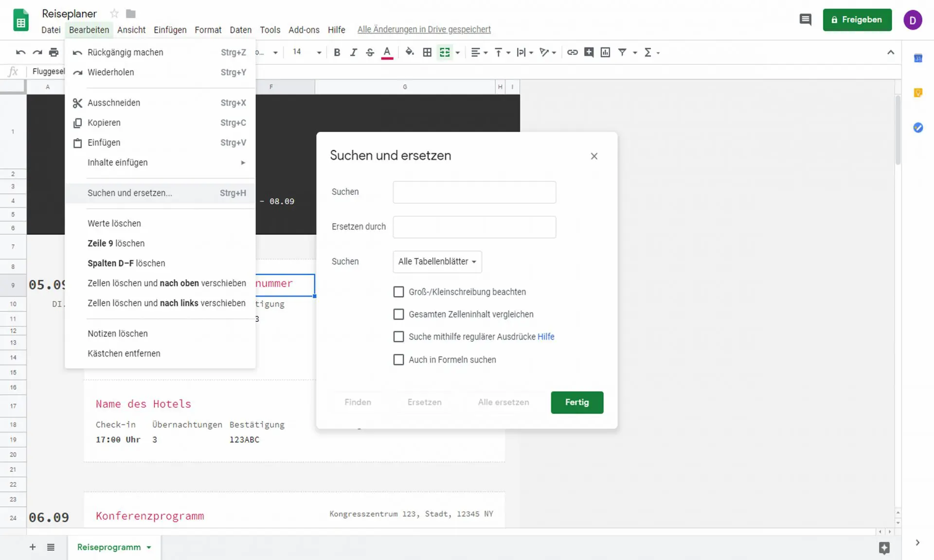Click the vertical scrollbar of the sheet
The height and width of the screenshot is (560, 934).
pyautogui.click(x=898, y=130)
